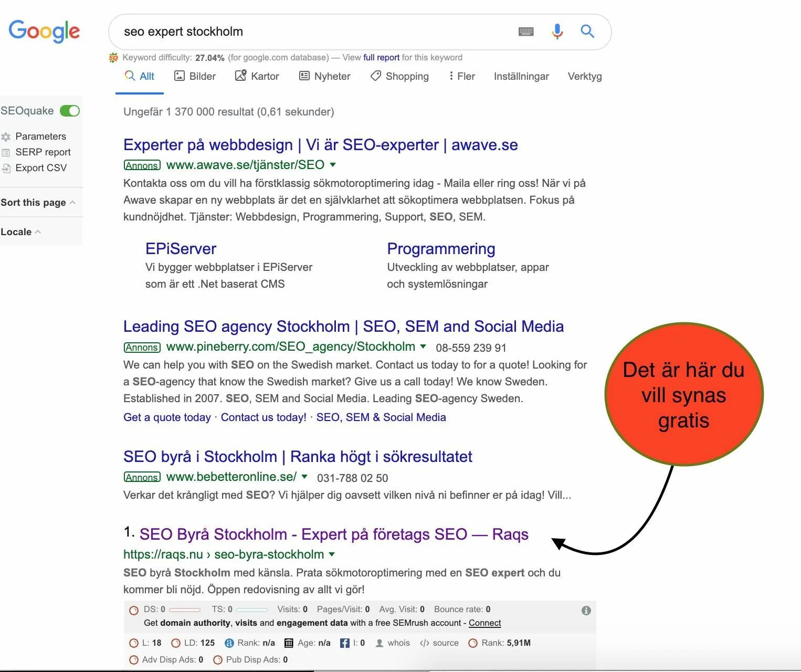Open the full report keyword link
The width and height of the screenshot is (801, 672).
[382, 58]
